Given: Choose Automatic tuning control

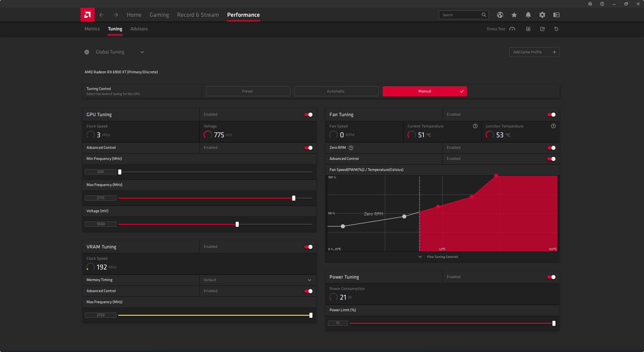Looking at the screenshot, I should pos(336,91).
